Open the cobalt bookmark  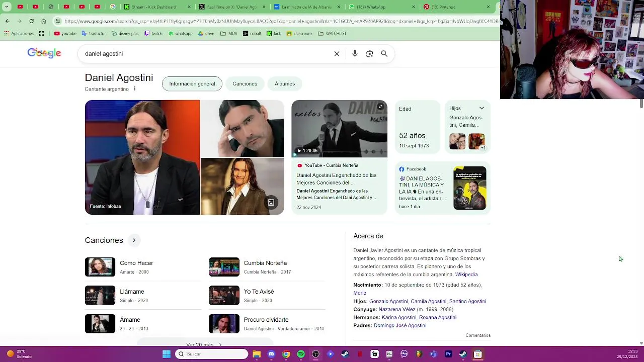coord(252,34)
